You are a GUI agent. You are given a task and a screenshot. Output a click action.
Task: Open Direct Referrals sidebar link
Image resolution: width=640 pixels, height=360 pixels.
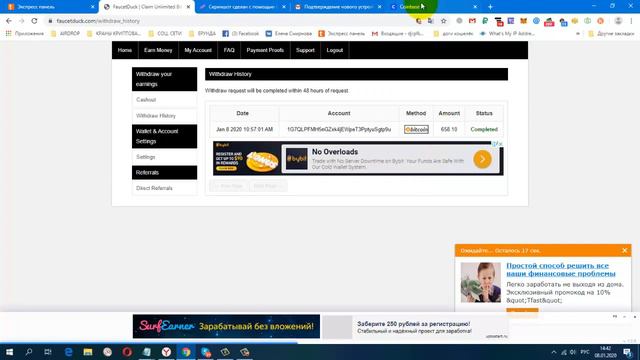pos(154,188)
